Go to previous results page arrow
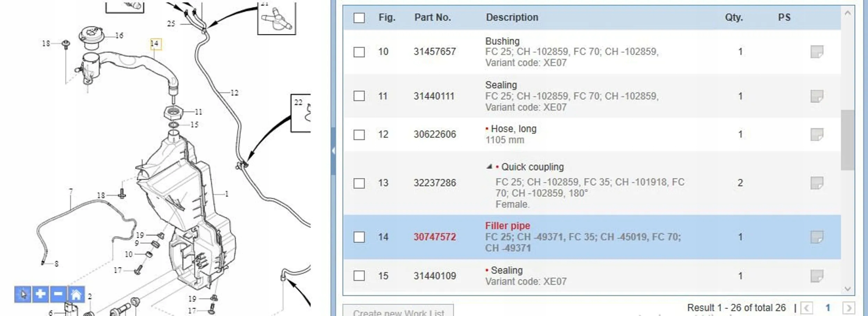Image resolution: width=868 pixels, height=316 pixels. 807,308
